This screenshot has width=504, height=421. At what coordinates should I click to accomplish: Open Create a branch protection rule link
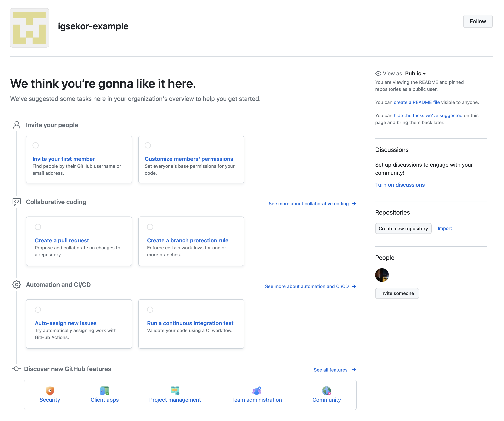(x=188, y=240)
